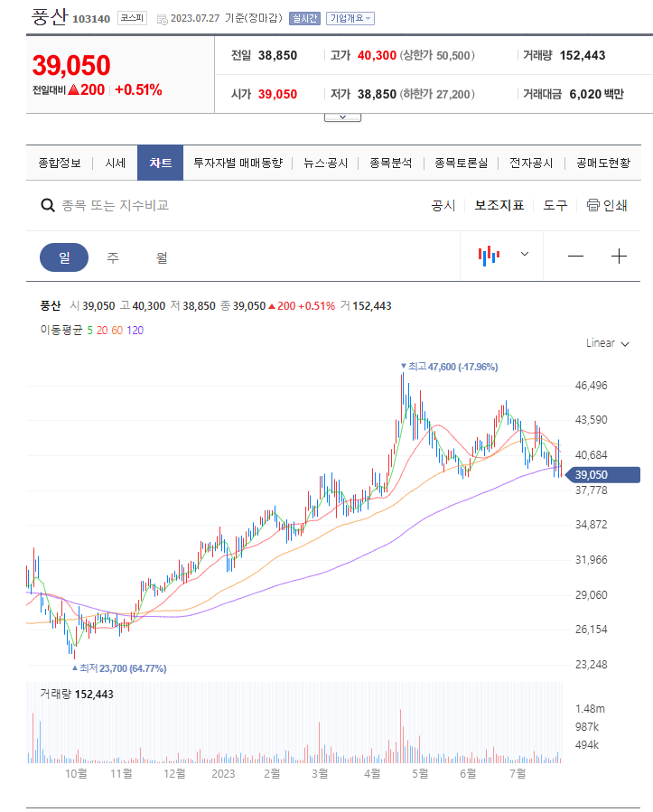The width and height of the screenshot is (653, 812).
Task: Click the 거래량 152,443 volume panel label
Action: (x=77, y=695)
